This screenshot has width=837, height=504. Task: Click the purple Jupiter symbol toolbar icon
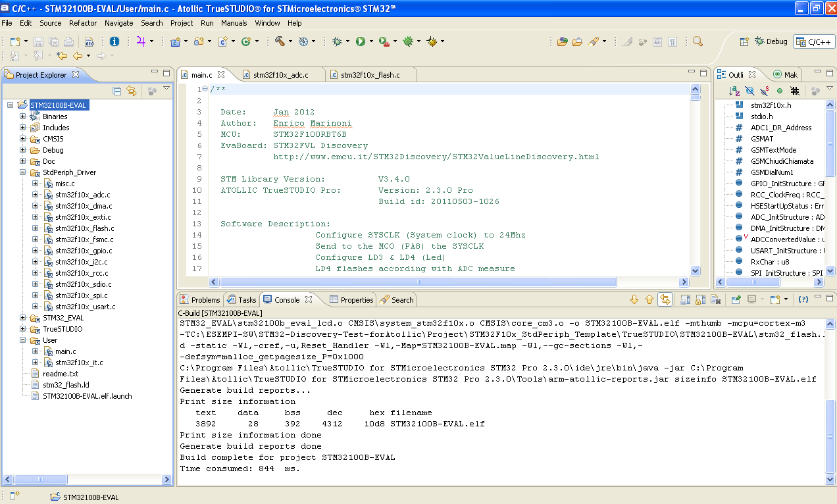(x=141, y=41)
